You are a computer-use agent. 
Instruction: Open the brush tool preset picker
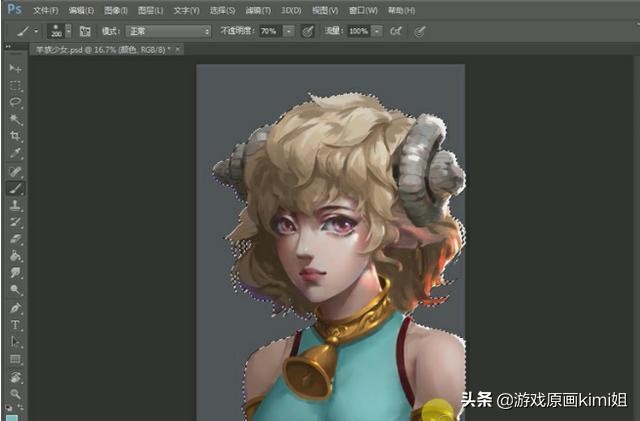pos(27,31)
